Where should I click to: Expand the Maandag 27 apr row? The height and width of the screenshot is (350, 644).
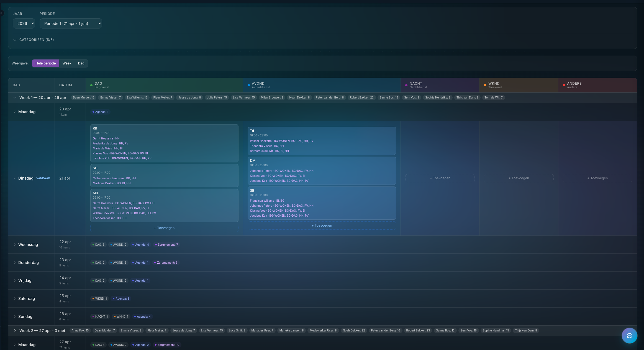[x=15, y=345]
